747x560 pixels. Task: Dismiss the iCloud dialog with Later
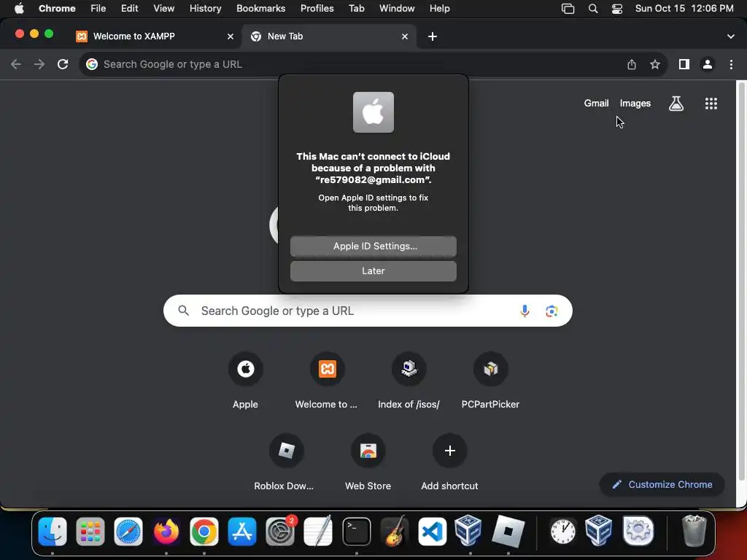click(x=373, y=271)
